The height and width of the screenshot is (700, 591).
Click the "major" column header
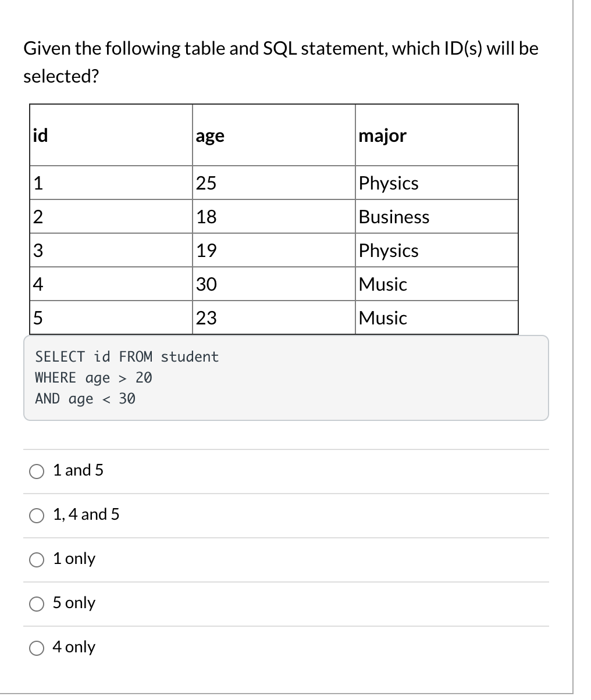tap(383, 135)
